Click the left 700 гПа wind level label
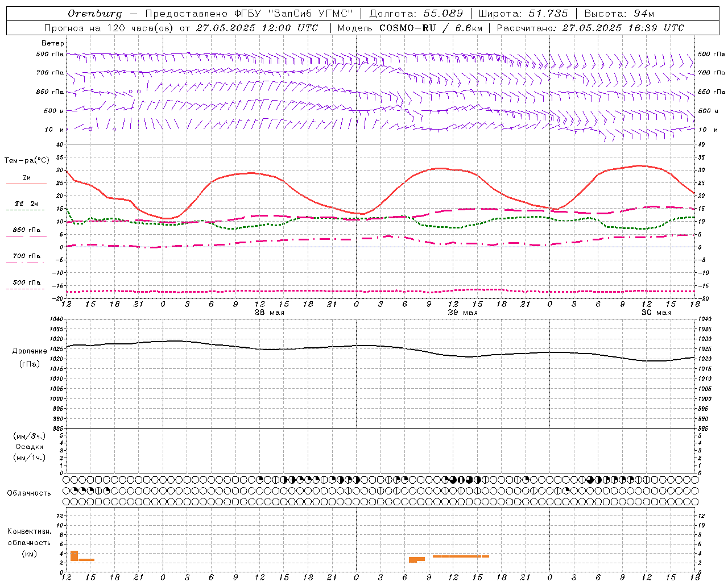The height and width of the screenshot is (582, 728). (50, 73)
